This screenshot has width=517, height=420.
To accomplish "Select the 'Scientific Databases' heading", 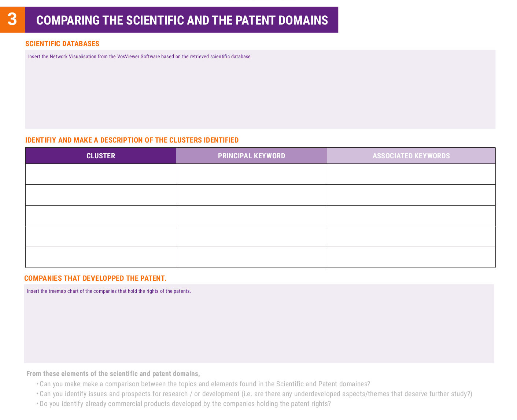I will pyautogui.click(x=62, y=44).
